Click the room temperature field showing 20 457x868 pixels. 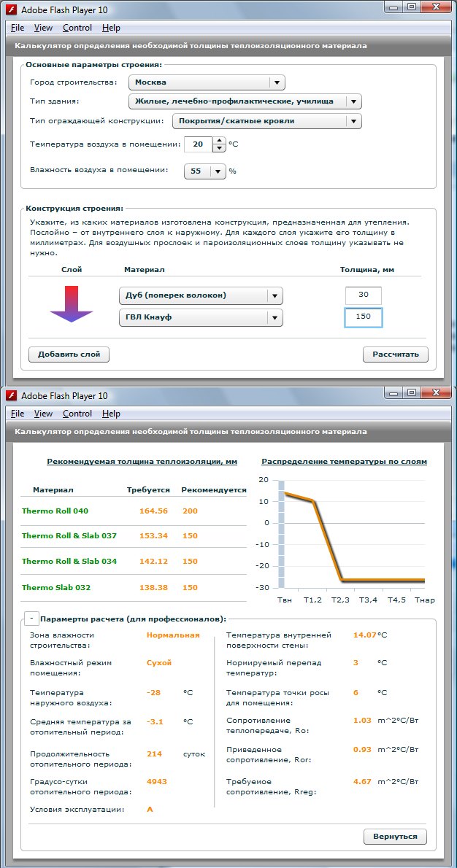199,144
